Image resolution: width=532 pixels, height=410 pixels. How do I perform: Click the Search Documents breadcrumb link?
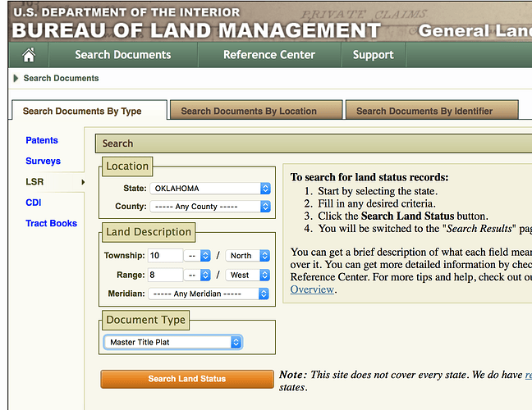pyautogui.click(x=61, y=78)
